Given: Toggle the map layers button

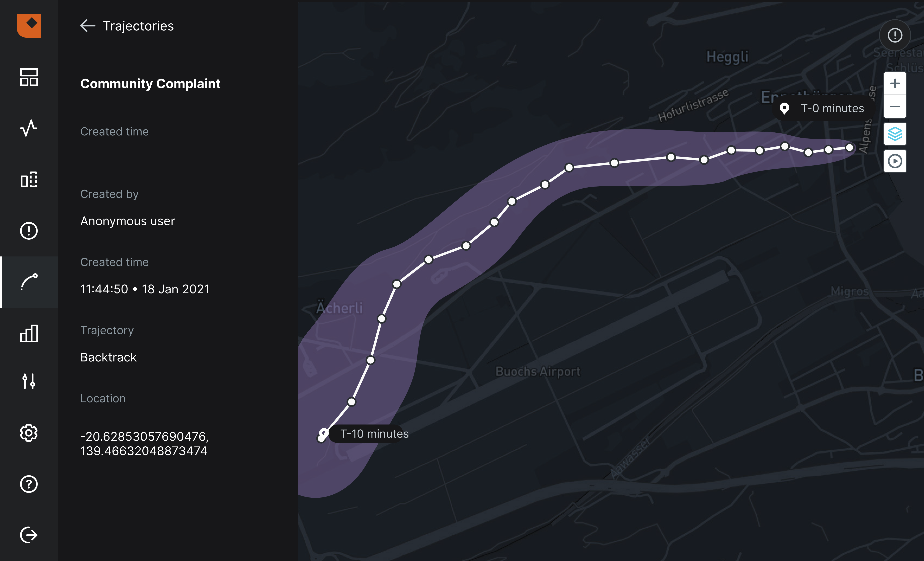Looking at the screenshot, I should click(x=895, y=134).
